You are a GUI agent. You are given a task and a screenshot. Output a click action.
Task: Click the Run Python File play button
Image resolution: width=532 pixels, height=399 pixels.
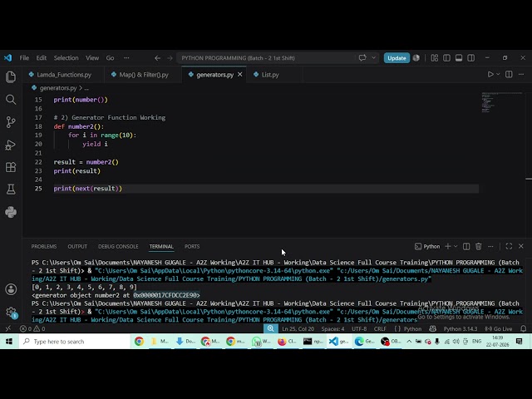tap(490, 74)
